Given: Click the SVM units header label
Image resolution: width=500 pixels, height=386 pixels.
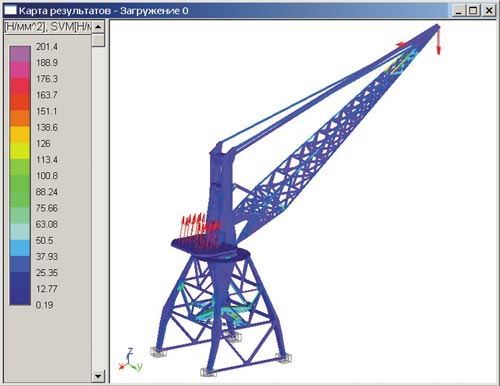Looking at the screenshot, I should [48, 27].
